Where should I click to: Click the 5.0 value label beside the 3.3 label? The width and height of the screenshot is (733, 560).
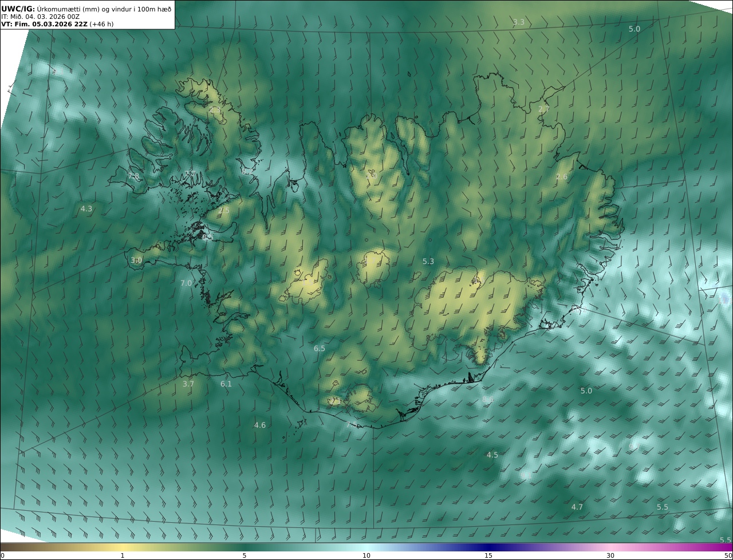coord(635,29)
